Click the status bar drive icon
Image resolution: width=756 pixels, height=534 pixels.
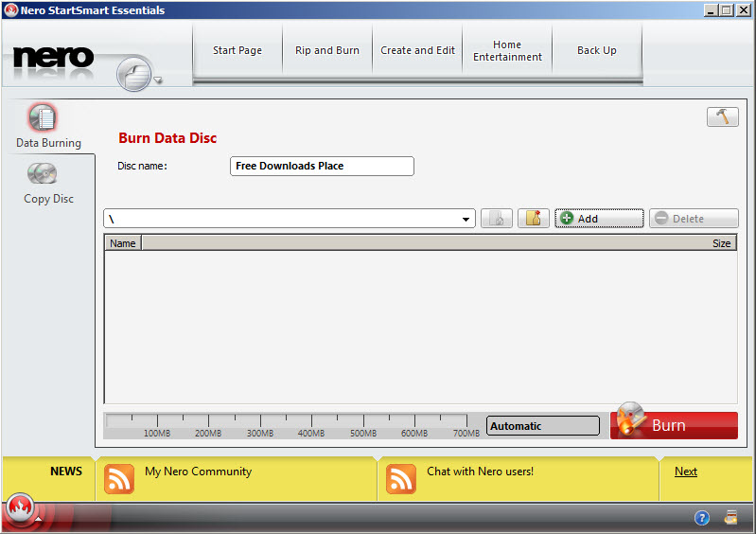point(730,517)
